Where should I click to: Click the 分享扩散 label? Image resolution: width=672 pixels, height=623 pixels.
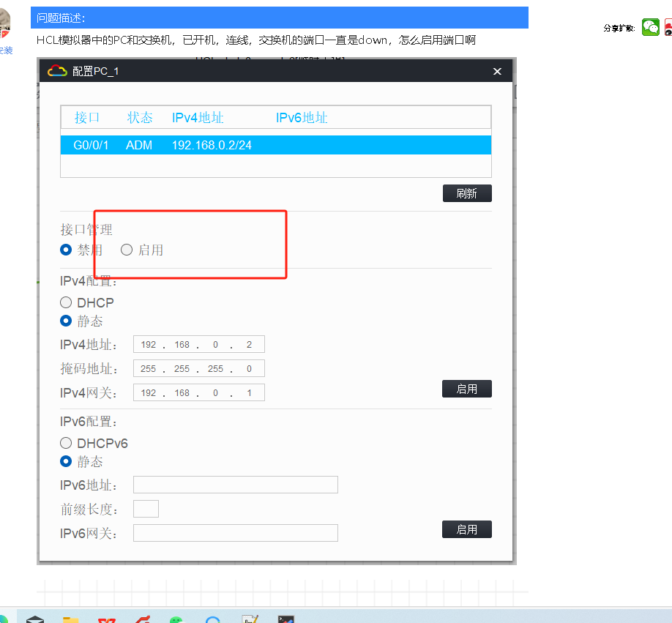[619, 29]
